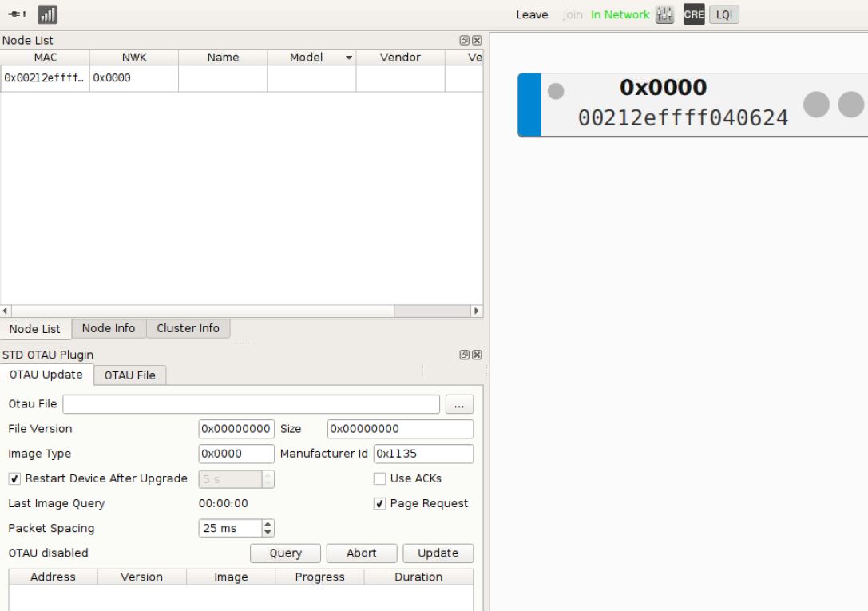
Task: Increase Packet Spacing with up arrow
Action: [x=268, y=524]
